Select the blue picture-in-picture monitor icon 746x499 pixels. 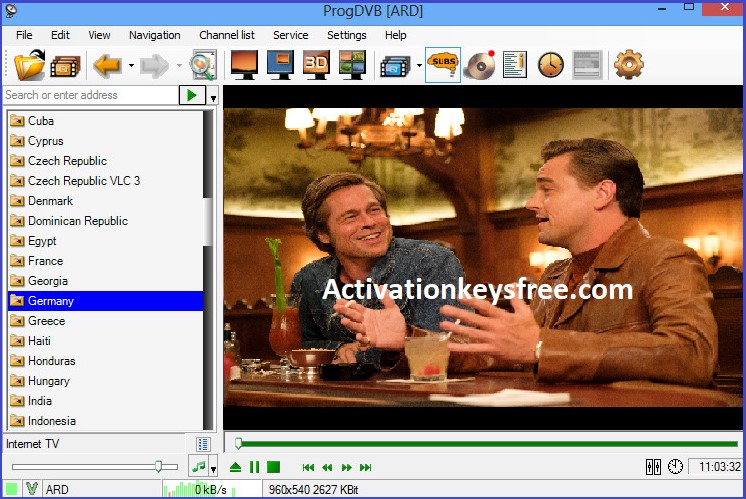click(280, 65)
